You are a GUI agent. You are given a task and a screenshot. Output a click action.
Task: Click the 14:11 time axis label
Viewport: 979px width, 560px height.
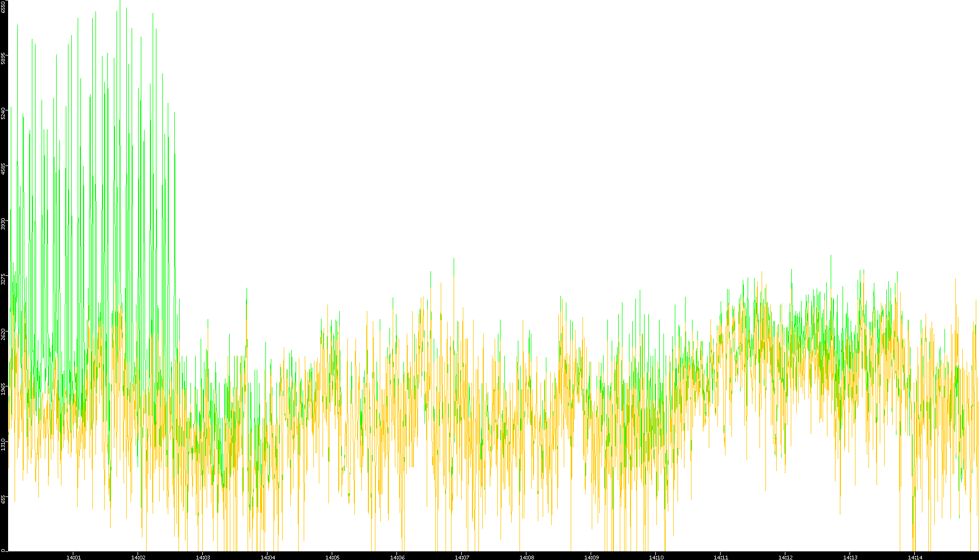[x=721, y=557]
